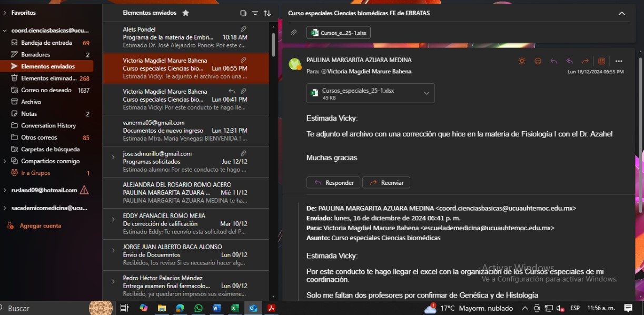Image resolution: width=644 pixels, height=315 pixels.
Task: Click the forward arrow icon in message toolbar
Action: (585, 61)
